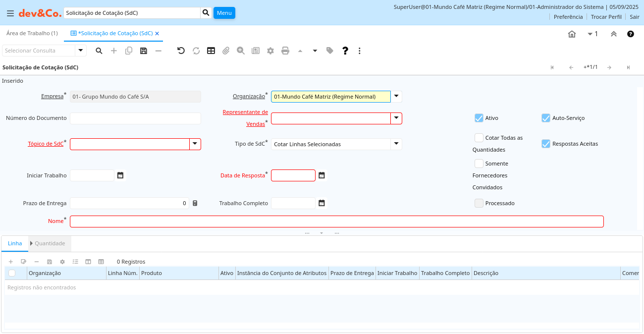Uncheck the Ativo checkbox
Image resolution: width=644 pixels, height=334 pixels.
point(479,118)
